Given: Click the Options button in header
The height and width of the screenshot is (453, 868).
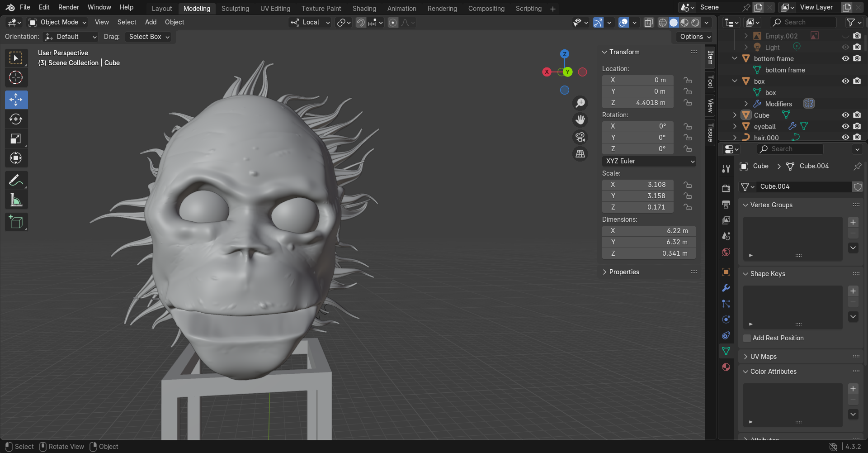Looking at the screenshot, I should click(x=695, y=37).
